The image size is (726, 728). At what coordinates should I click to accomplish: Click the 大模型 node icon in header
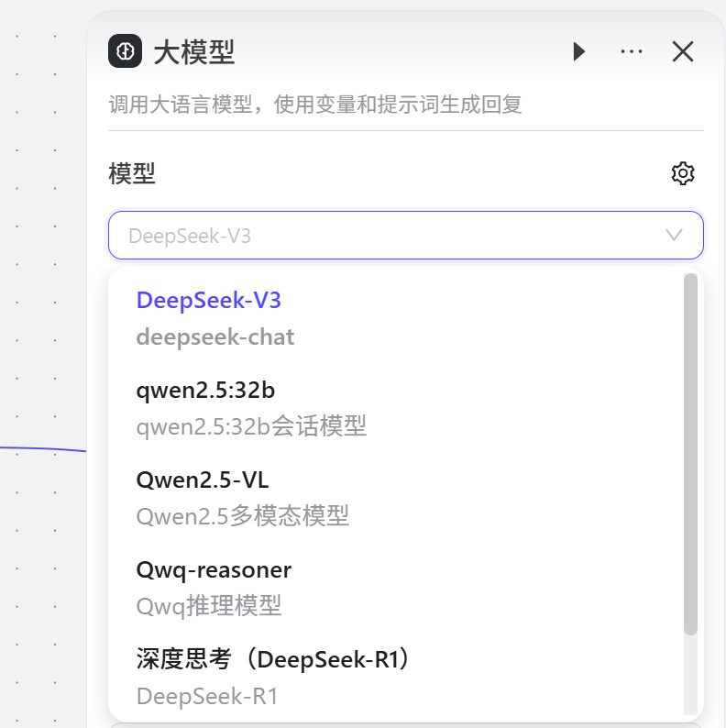[x=125, y=51]
